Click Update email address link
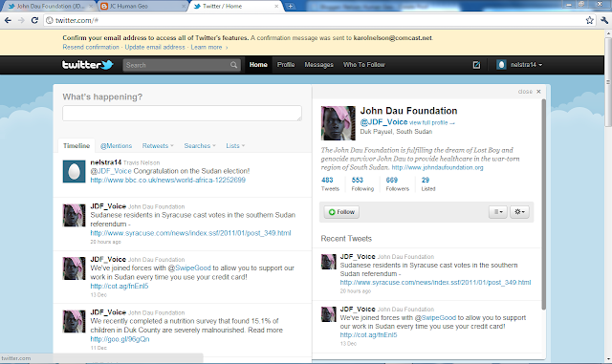The height and width of the screenshot is (364, 612). [x=155, y=47]
